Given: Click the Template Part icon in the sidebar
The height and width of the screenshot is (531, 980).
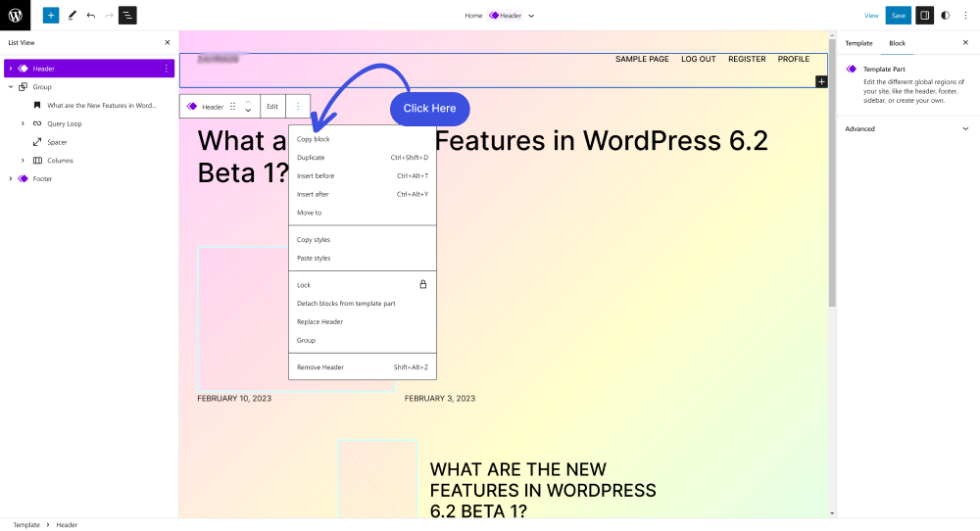Looking at the screenshot, I should coord(852,69).
